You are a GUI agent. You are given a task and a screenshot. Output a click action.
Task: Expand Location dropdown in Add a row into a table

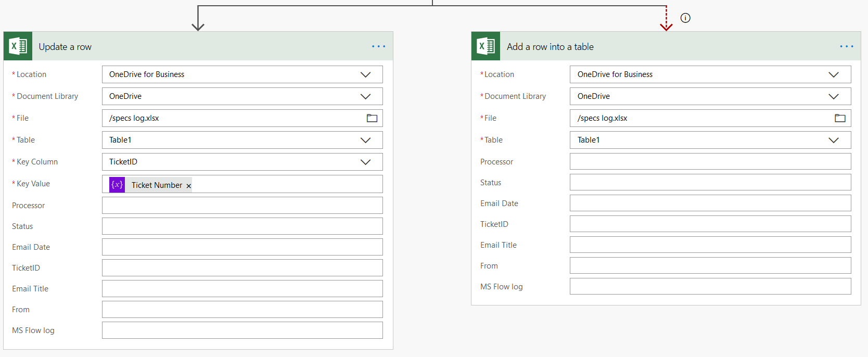click(834, 74)
